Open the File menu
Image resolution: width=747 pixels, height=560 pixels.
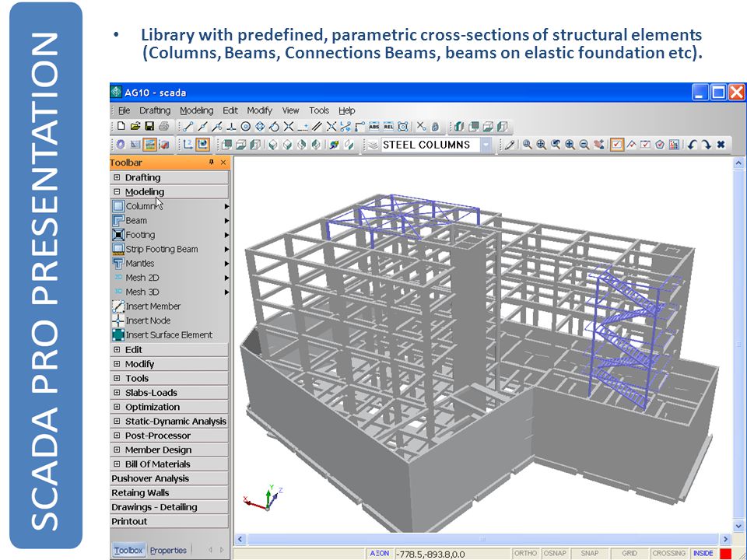click(124, 110)
